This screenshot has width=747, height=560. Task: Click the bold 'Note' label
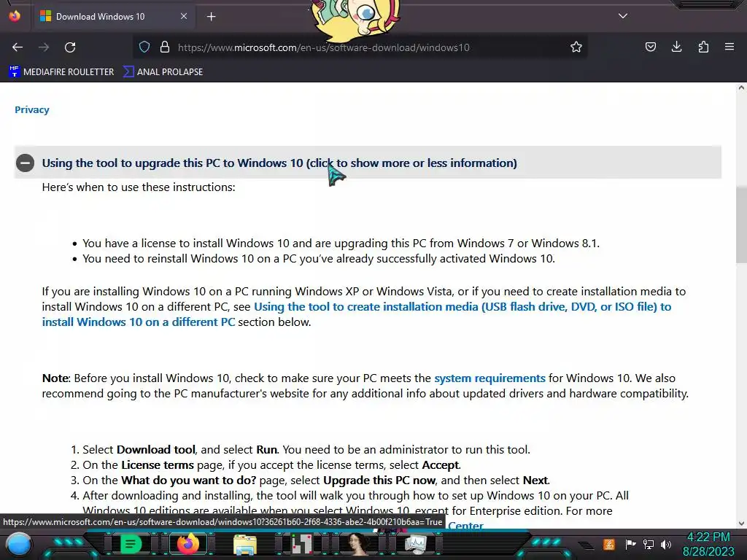click(x=55, y=378)
